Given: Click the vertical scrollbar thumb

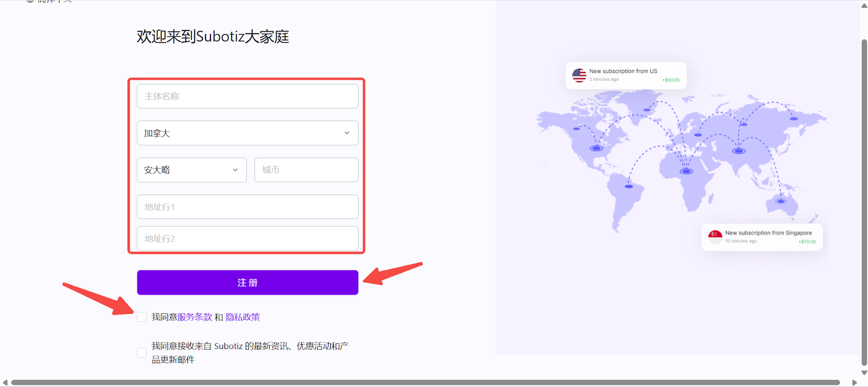Looking at the screenshot, I should pos(864,201).
